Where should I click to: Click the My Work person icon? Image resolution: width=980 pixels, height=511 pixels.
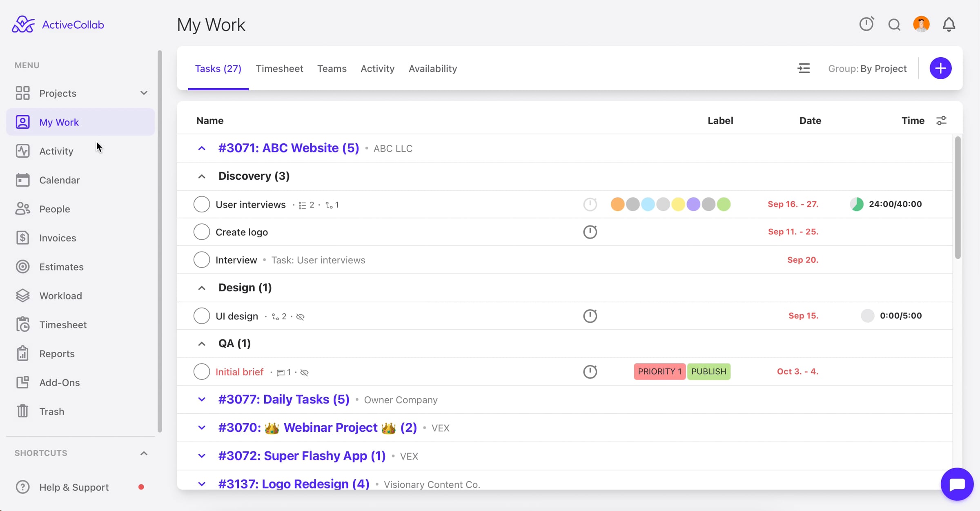tap(22, 122)
